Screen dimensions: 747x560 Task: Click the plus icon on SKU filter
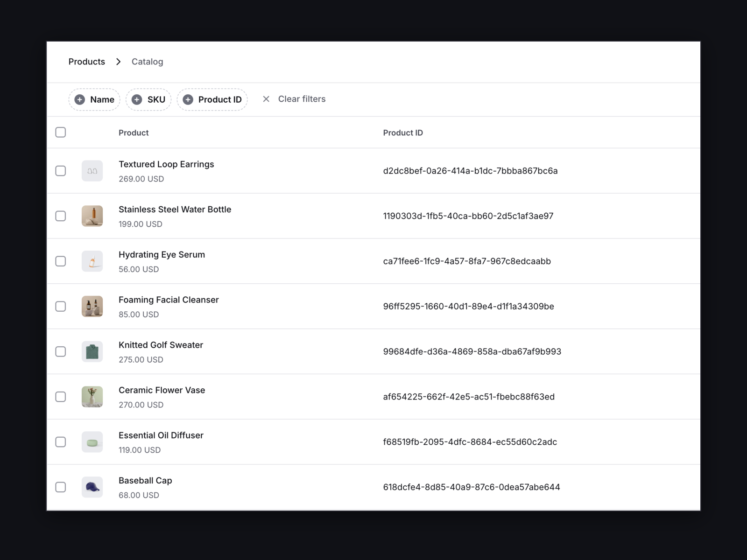[137, 99]
